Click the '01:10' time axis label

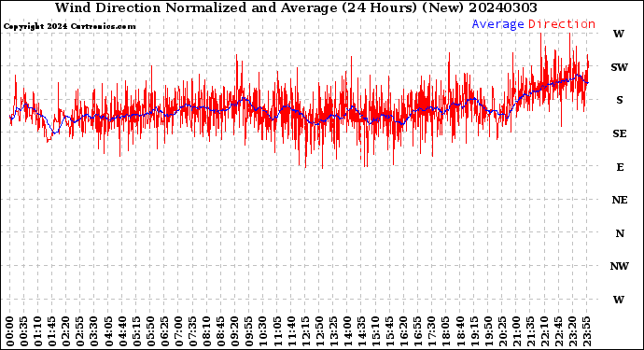point(37,331)
